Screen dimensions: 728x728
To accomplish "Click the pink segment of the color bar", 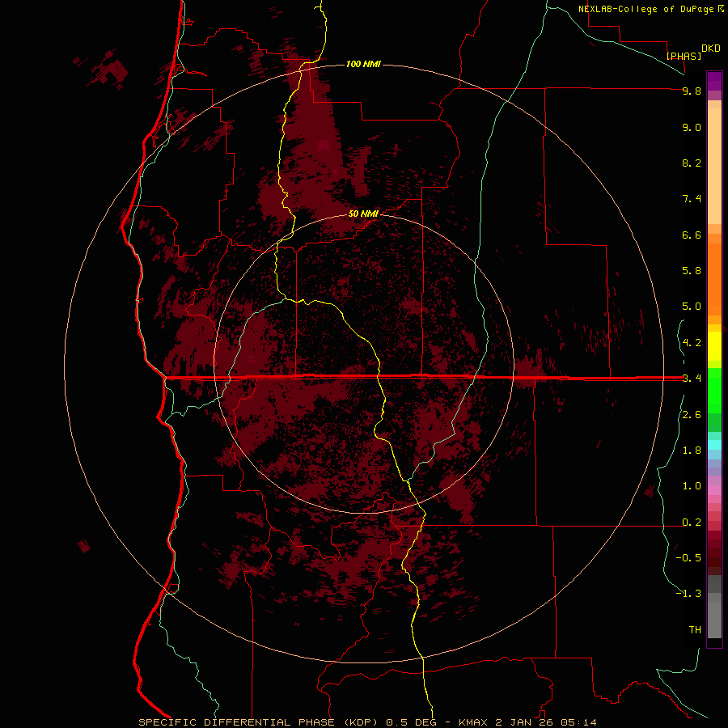I will point(714,490).
